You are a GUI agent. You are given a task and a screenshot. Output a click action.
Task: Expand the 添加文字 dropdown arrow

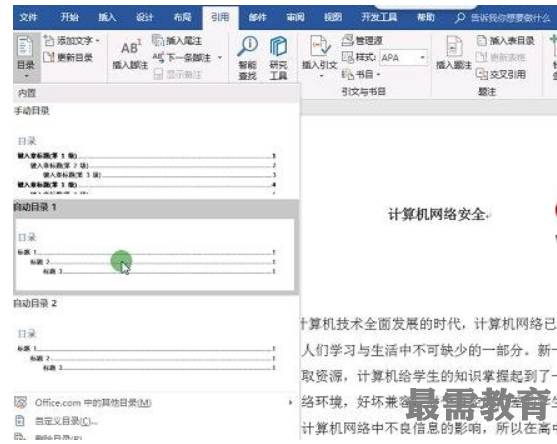coord(98,40)
